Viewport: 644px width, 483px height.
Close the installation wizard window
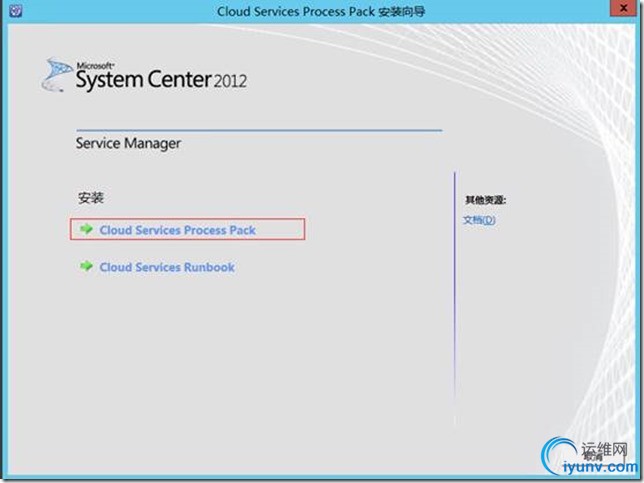click(x=623, y=8)
